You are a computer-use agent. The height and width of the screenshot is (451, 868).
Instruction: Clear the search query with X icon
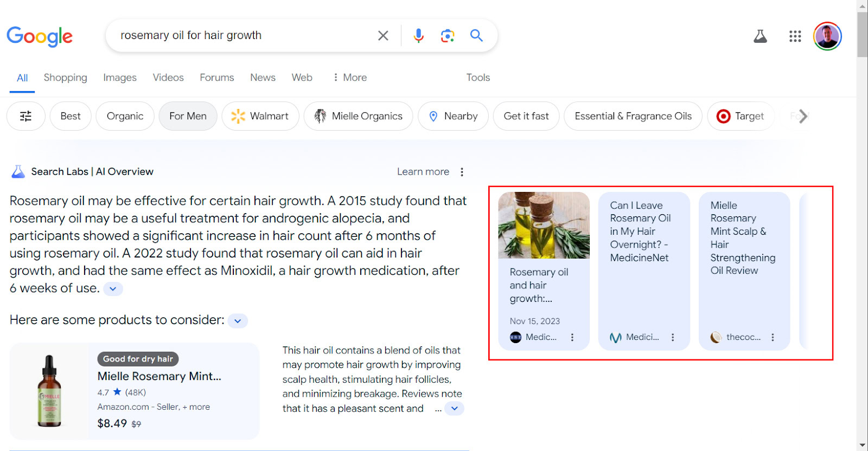383,36
